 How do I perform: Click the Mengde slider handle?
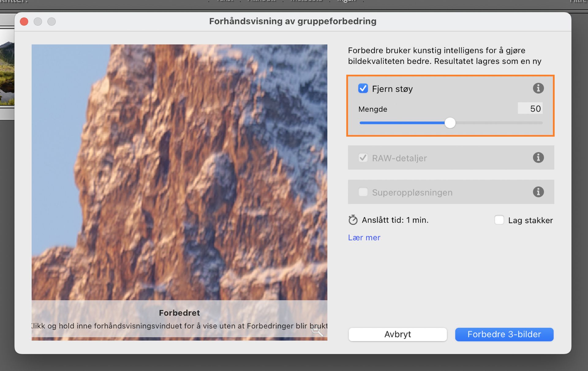(x=450, y=122)
